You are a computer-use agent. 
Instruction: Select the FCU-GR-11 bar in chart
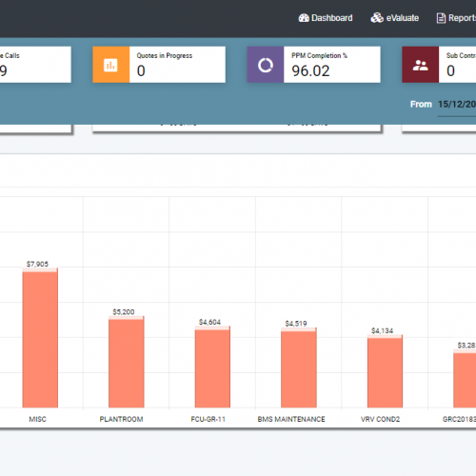pos(212,367)
